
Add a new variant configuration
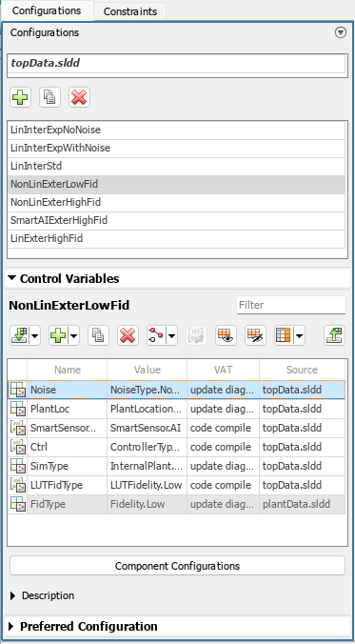pyautogui.click(x=20, y=97)
